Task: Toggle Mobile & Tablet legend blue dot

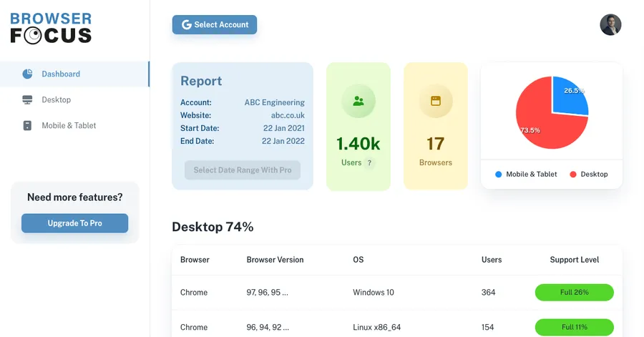Action: click(x=498, y=175)
